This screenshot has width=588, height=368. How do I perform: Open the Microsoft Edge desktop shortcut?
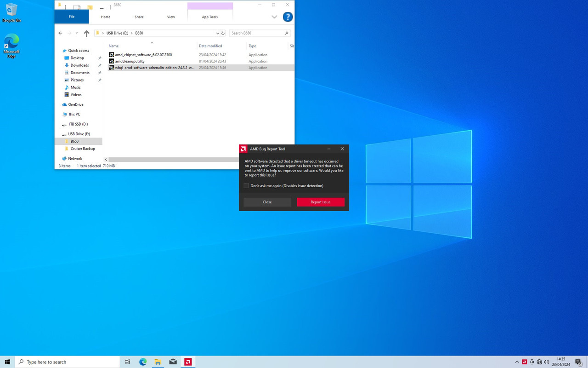pos(11,46)
